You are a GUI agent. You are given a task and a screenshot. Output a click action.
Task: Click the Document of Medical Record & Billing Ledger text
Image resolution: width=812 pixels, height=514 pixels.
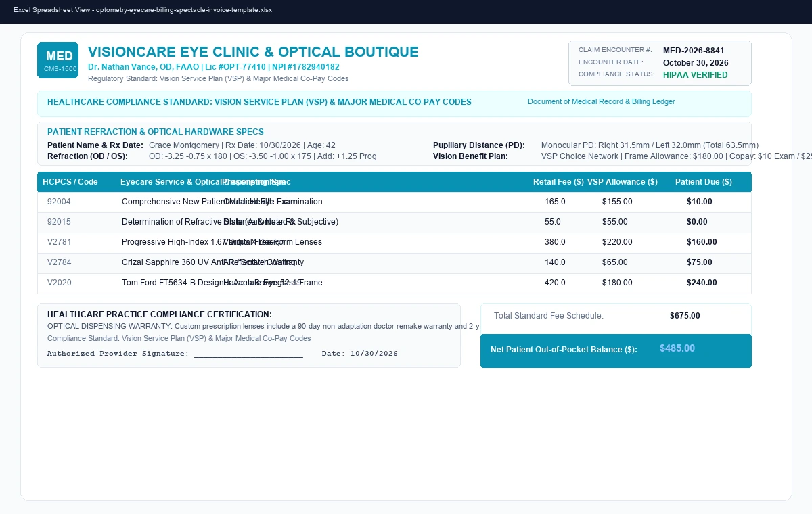tap(601, 102)
